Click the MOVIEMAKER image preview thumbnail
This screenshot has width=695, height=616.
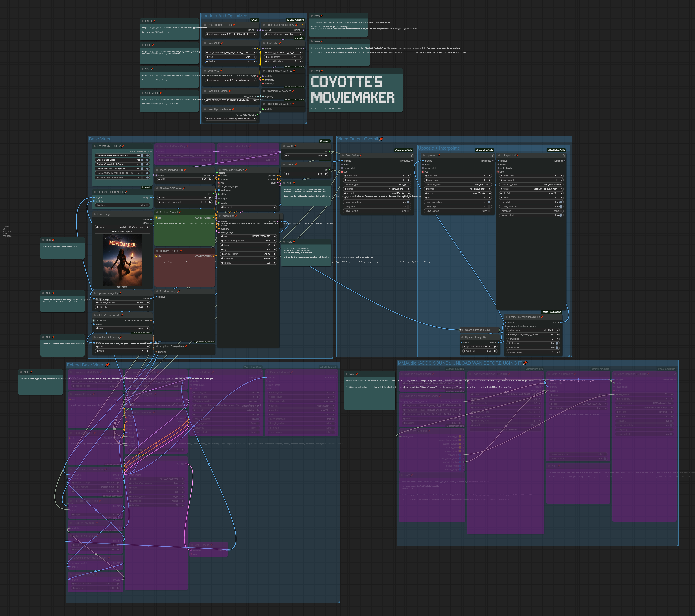pos(122,260)
